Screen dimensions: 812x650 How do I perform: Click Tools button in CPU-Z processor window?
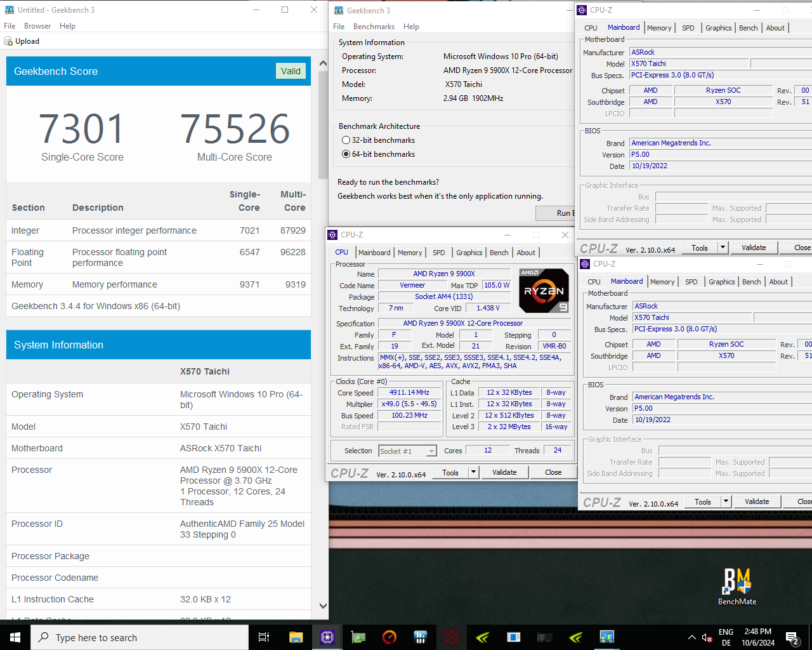click(450, 472)
